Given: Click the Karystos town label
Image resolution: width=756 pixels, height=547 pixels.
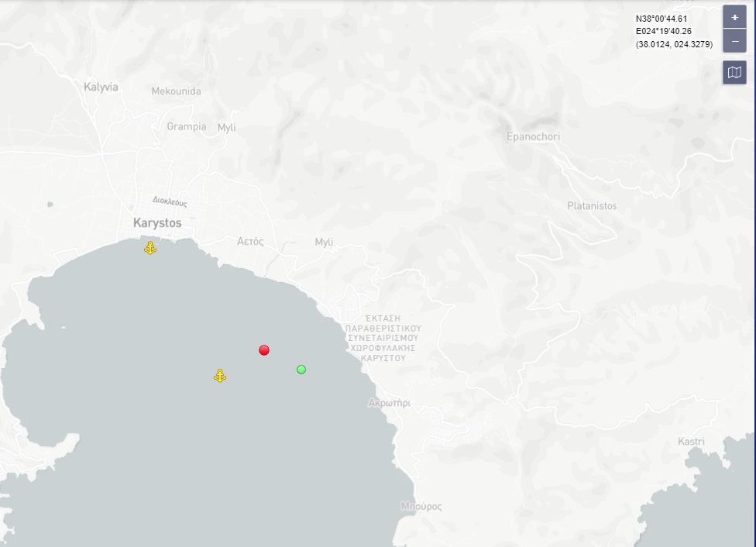Looking at the screenshot, I should pyautogui.click(x=157, y=223).
